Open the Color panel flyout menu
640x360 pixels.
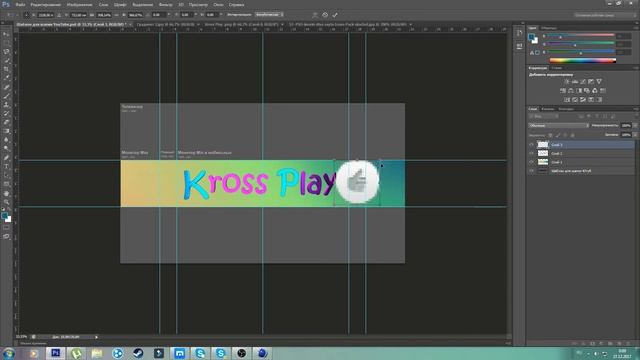[x=636, y=28]
